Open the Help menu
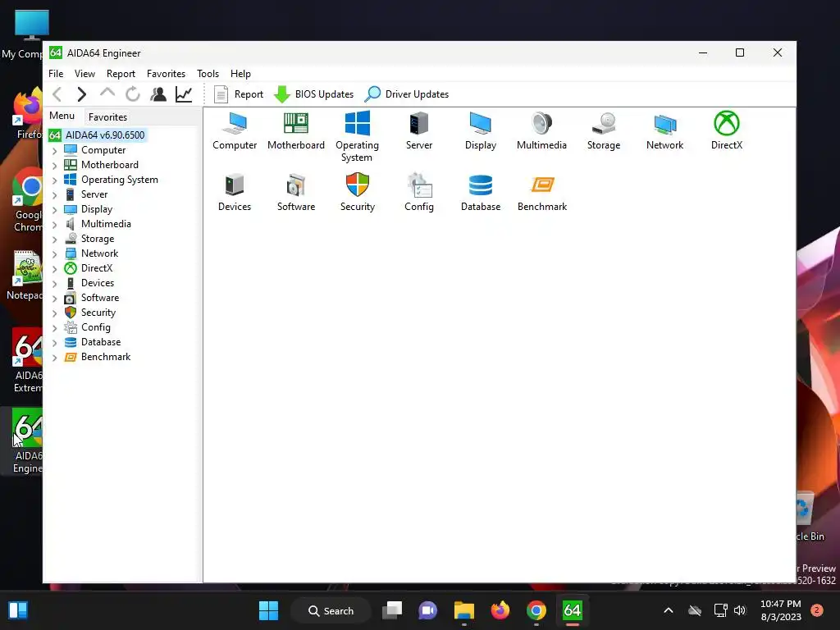 click(x=240, y=73)
